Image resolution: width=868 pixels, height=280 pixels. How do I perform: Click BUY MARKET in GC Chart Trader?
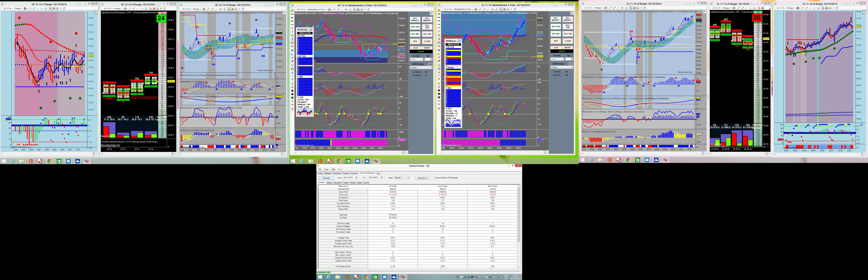(415, 20)
